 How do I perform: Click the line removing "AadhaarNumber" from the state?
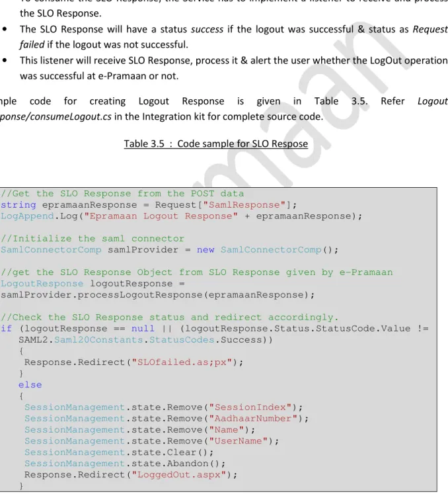pyautogui.click(x=167, y=419)
